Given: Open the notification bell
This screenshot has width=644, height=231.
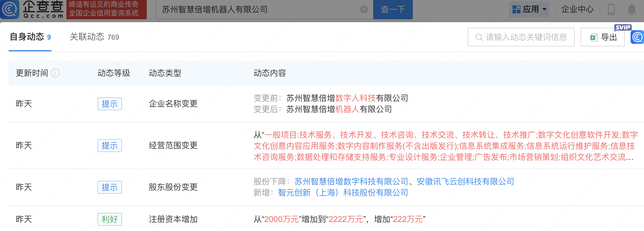Looking at the screenshot, I should [631, 9].
